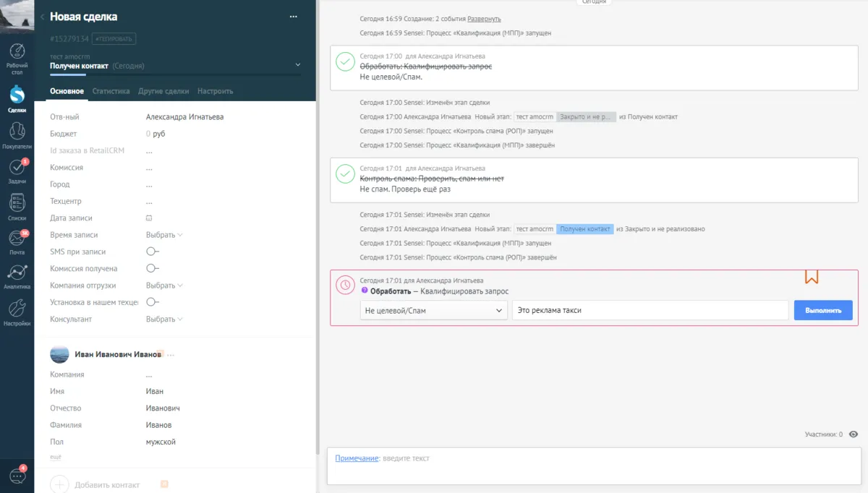
Task: Toggle Установка в нашем техцентре switch
Action: click(x=152, y=302)
